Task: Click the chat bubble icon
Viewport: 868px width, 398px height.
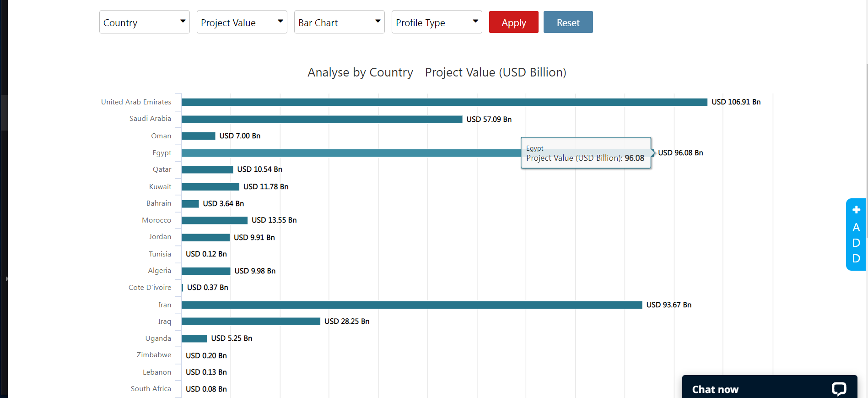Action: [839, 389]
